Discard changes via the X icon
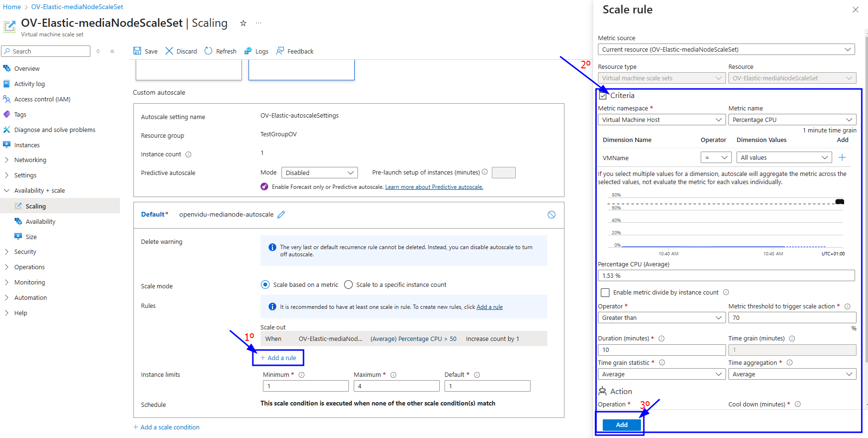This screenshot has height=438, width=868. tap(169, 51)
